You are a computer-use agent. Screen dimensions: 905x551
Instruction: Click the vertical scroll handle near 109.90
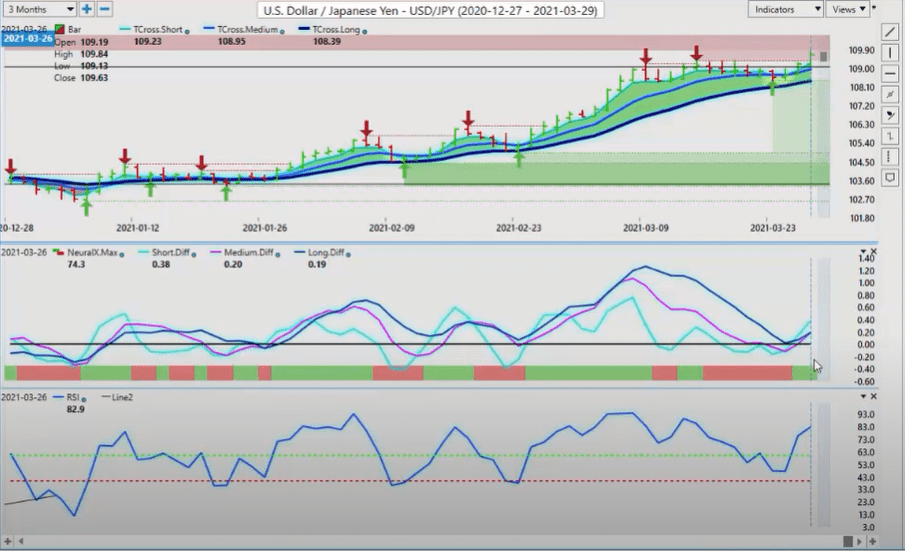point(823,56)
